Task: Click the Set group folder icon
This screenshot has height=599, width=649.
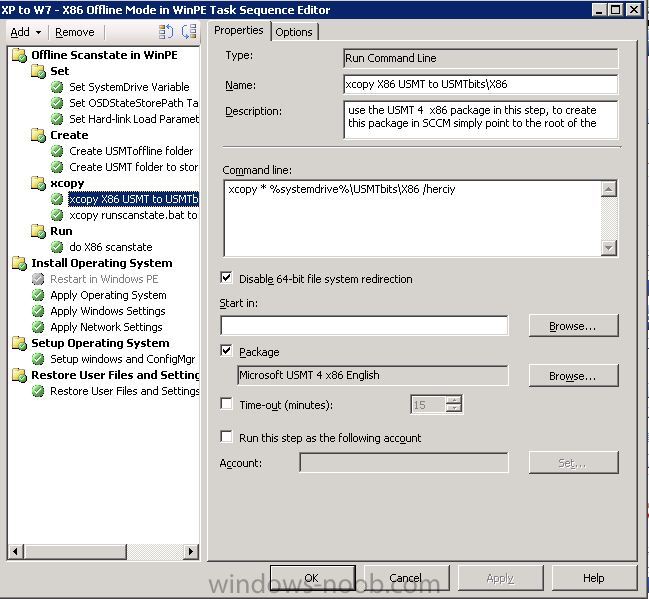Action: click(38, 71)
